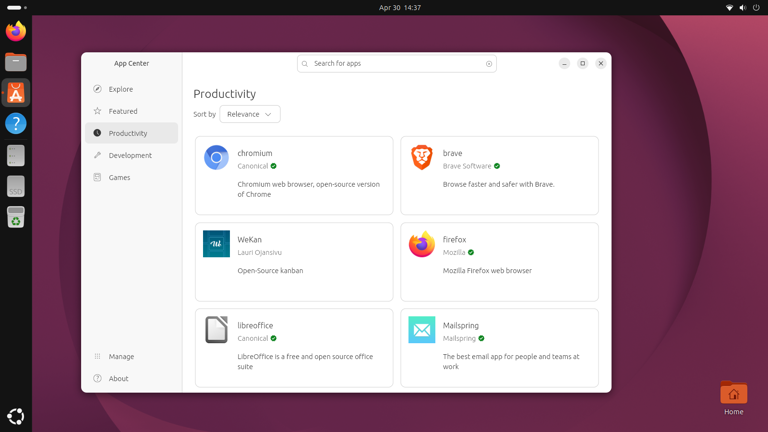Open the libreoffice app title
Screen dimensions: 768x432
(x=255, y=326)
